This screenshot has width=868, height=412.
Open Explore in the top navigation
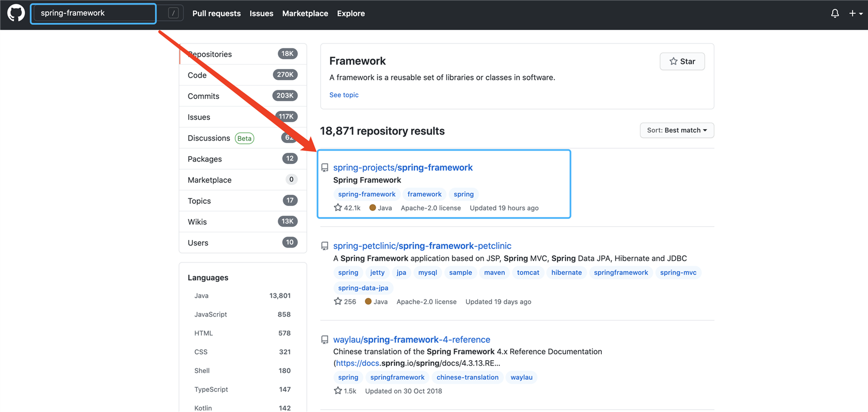click(x=351, y=13)
